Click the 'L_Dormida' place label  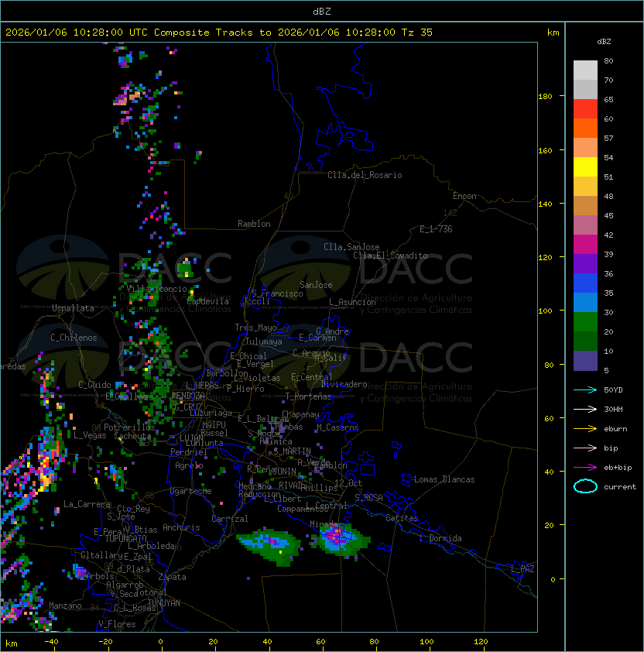pos(440,538)
